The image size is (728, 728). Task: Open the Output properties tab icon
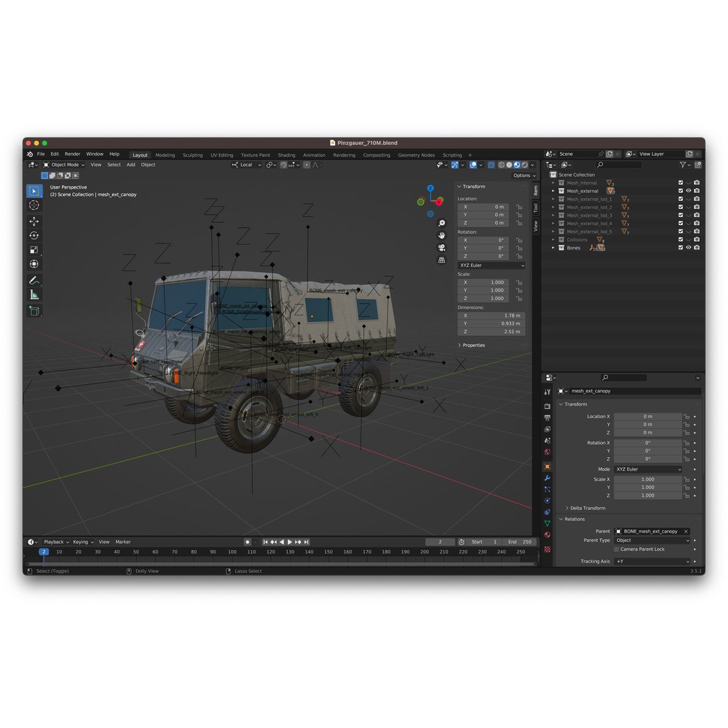(x=547, y=418)
